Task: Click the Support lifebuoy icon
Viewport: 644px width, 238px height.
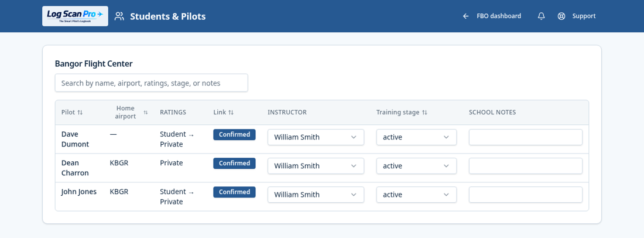Action: click(561, 16)
